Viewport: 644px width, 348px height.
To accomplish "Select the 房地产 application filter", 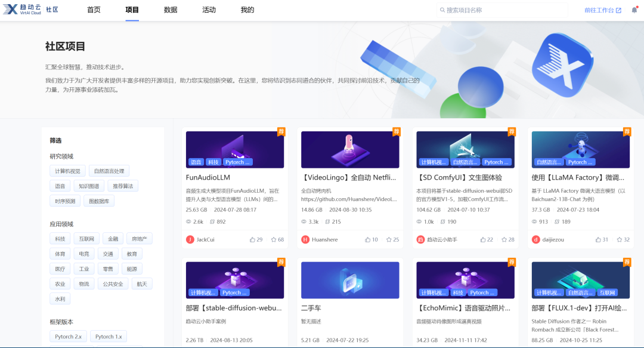I will (139, 239).
